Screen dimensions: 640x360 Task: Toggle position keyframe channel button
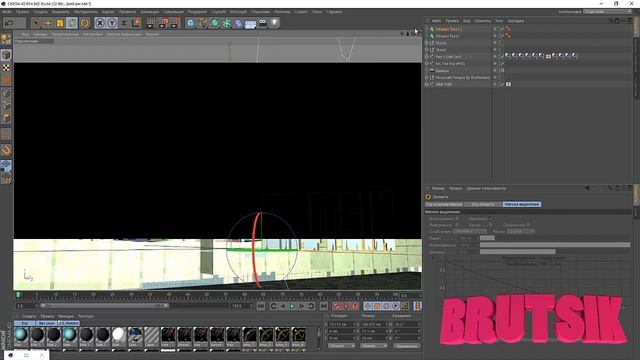pos(368,306)
